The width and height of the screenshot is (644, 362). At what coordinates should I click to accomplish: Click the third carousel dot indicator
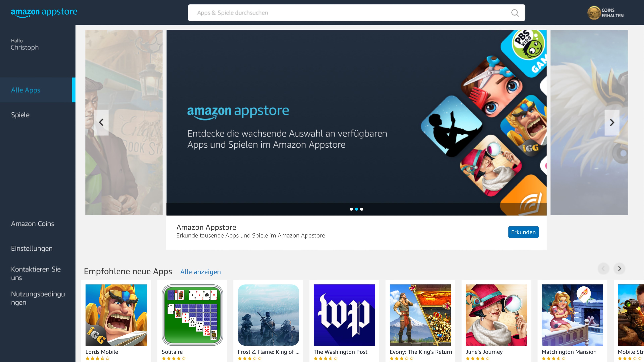click(x=362, y=209)
